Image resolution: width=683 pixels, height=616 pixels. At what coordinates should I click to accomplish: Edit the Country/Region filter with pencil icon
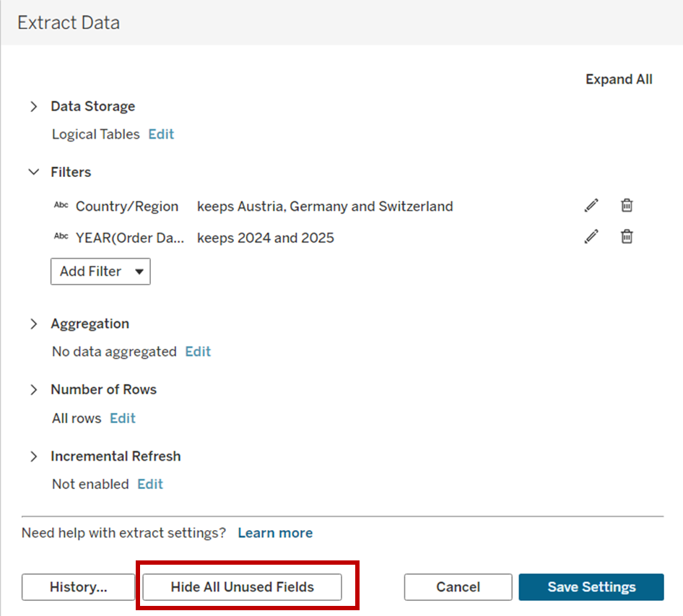click(591, 206)
